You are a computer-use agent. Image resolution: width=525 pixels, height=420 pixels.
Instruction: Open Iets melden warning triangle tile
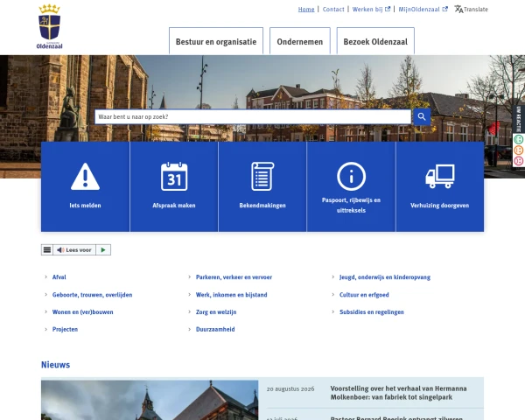coord(86,186)
